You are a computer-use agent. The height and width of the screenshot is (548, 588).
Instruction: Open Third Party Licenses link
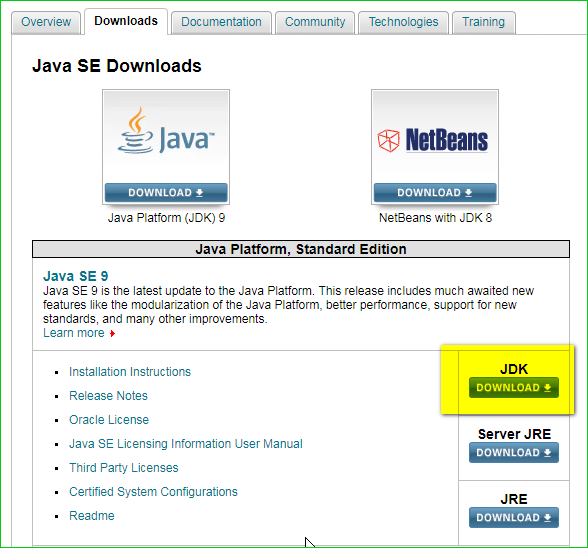click(124, 468)
